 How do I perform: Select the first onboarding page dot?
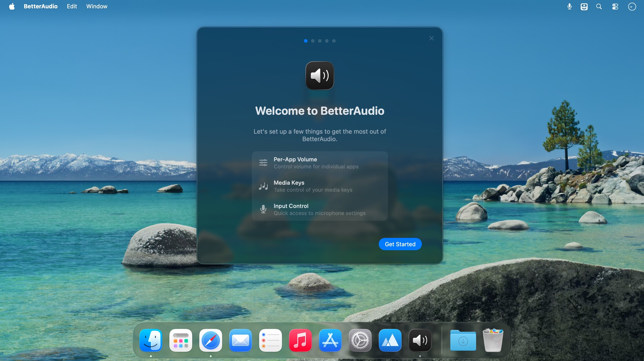tap(306, 41)
